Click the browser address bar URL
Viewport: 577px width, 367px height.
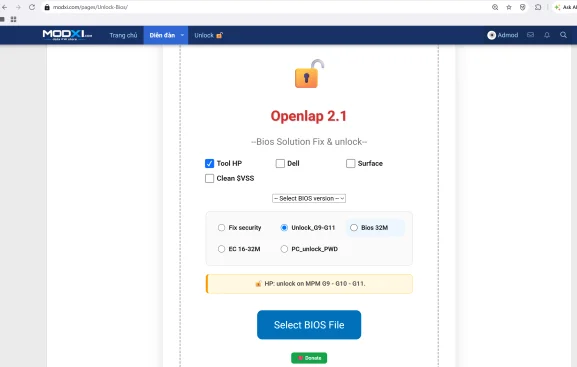tap(90, 7)
